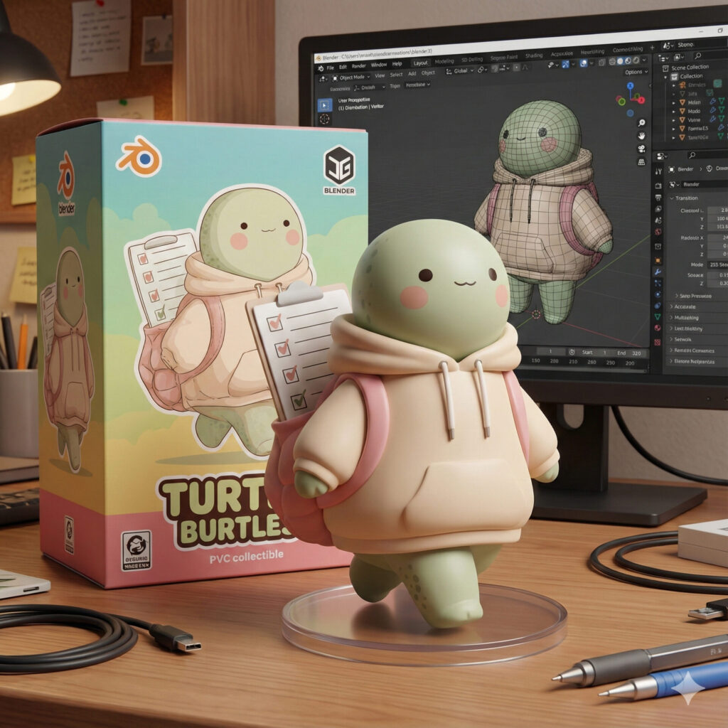Toggle the clock icon beside Start field

tap(573, 352)
